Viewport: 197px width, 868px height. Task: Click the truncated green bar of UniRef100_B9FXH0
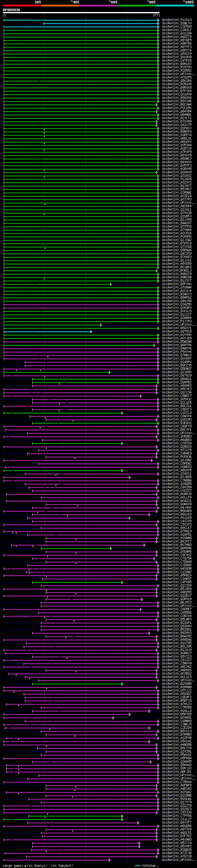point(58,285)
